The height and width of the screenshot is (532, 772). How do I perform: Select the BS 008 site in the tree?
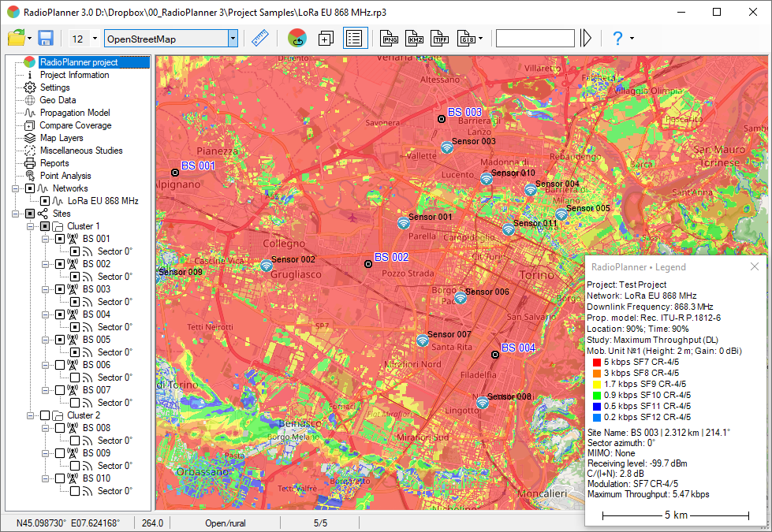[96, 428]
